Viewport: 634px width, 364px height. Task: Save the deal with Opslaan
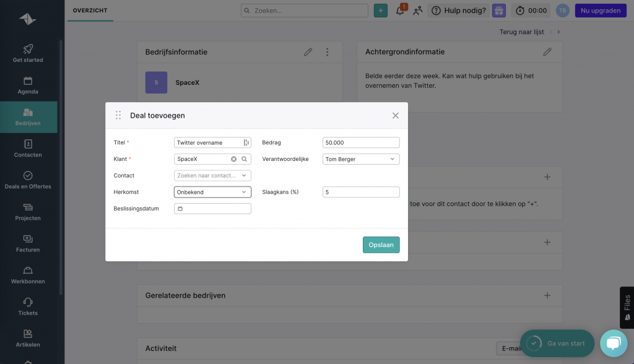(x=381, y=245)
